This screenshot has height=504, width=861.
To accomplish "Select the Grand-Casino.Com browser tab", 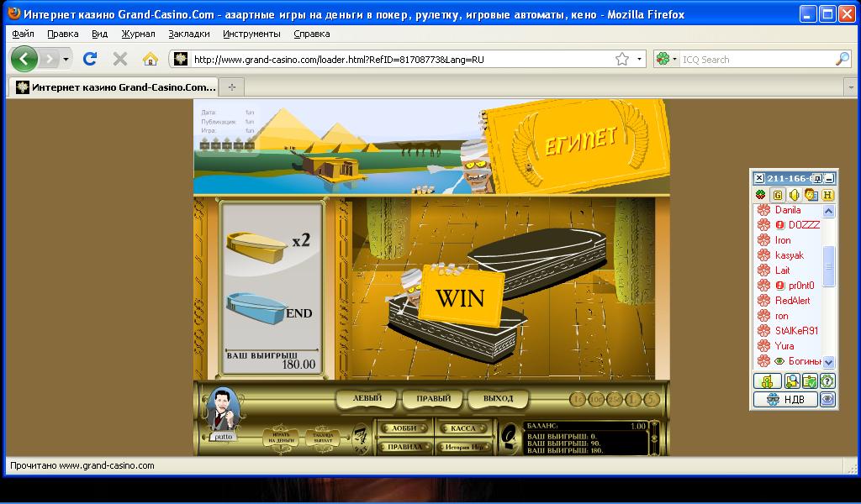I will [114, 87].
